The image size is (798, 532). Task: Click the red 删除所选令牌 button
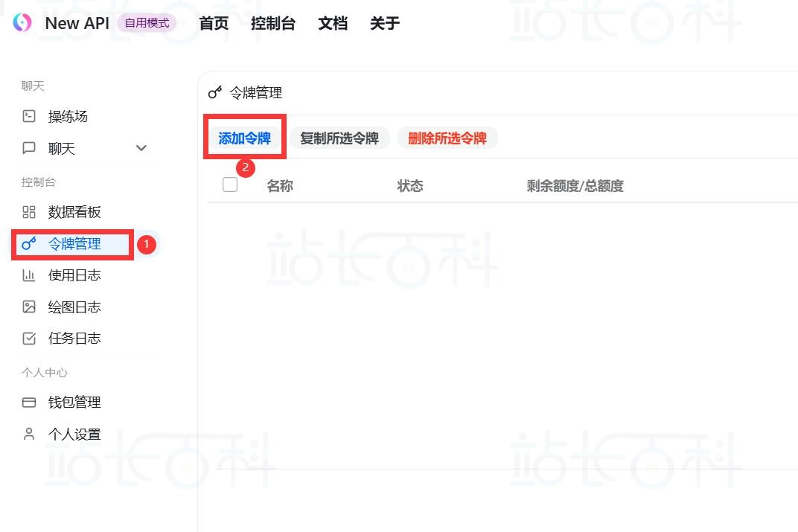(x=447, y=138)
